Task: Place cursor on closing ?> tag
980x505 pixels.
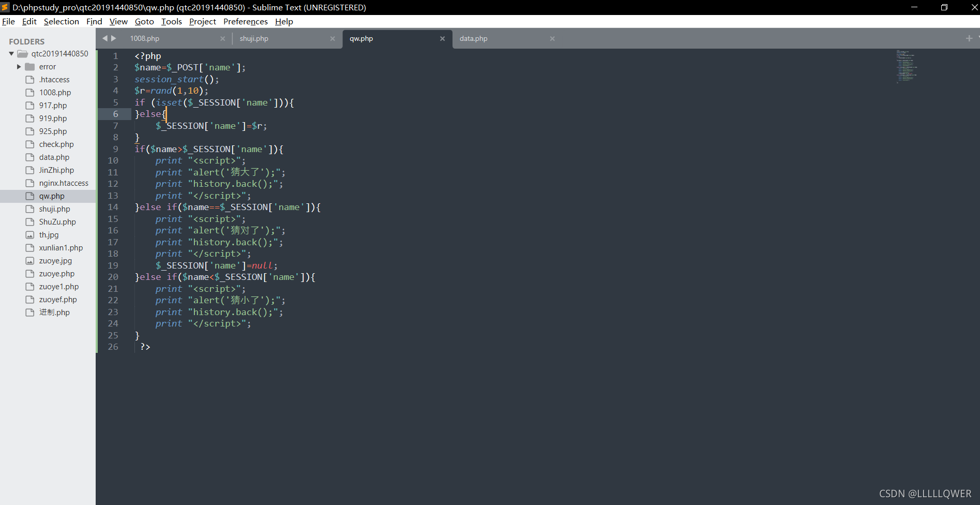Action: click(x=145, y=347)
